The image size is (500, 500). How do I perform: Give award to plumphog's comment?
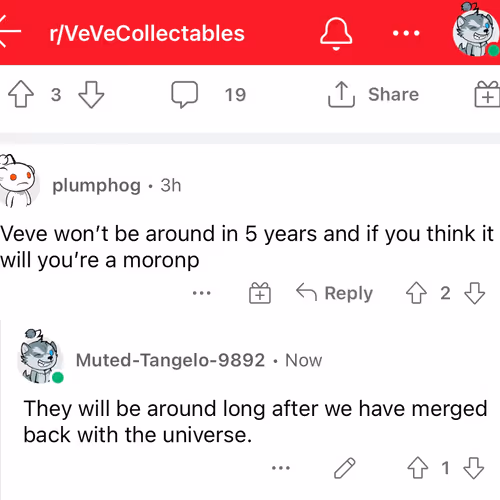tap(260, 293)
